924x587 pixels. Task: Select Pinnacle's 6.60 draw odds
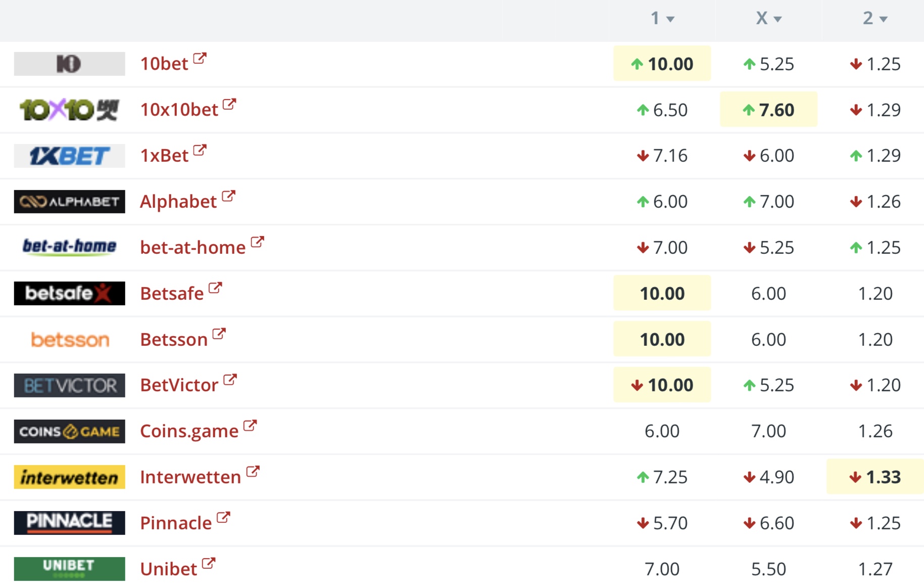768,523
